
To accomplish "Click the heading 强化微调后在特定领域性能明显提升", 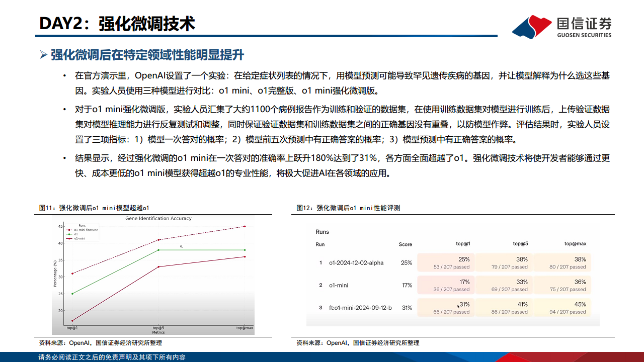I will pyautogui.click(x=147, y=55).
